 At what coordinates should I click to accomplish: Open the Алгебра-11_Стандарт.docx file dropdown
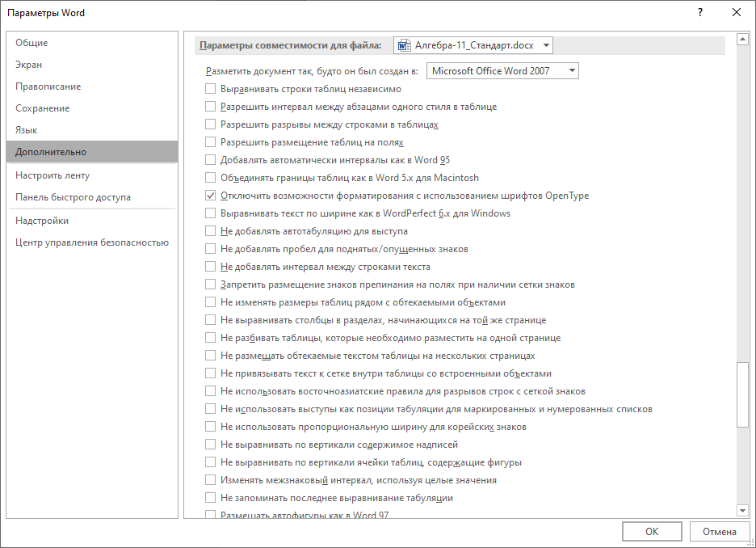473,45
